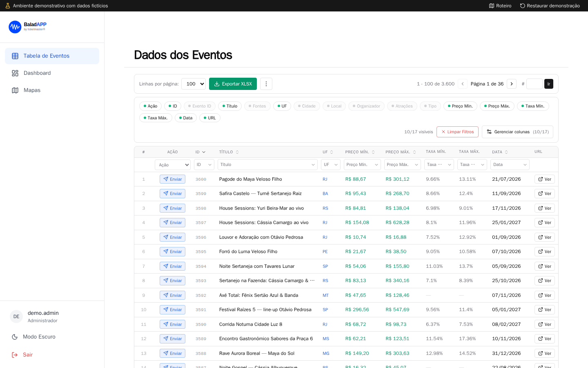Click the page number input field
This screenshot has width=588, height=368.
pos(535,84)
